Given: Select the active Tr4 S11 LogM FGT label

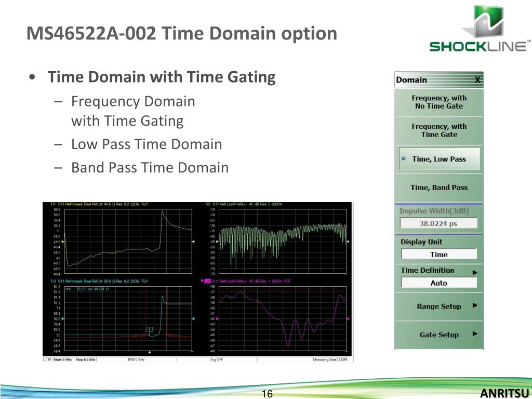Looking at the screenshot, I should (248, 281).
